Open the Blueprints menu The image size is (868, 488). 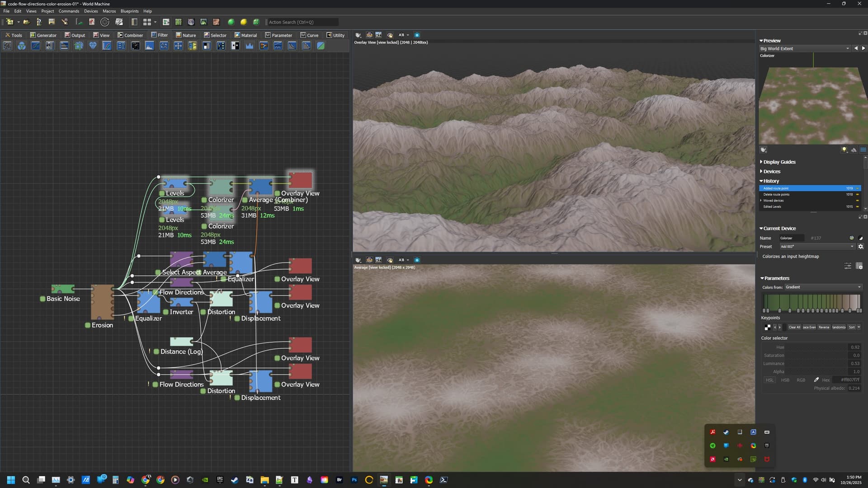(129, 11)
